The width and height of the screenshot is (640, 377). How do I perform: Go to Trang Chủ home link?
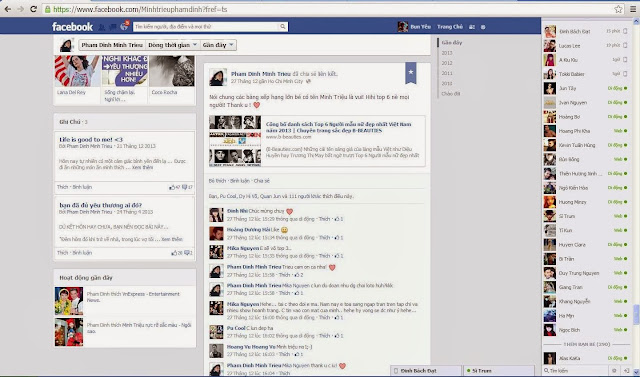tap(450, 27)
